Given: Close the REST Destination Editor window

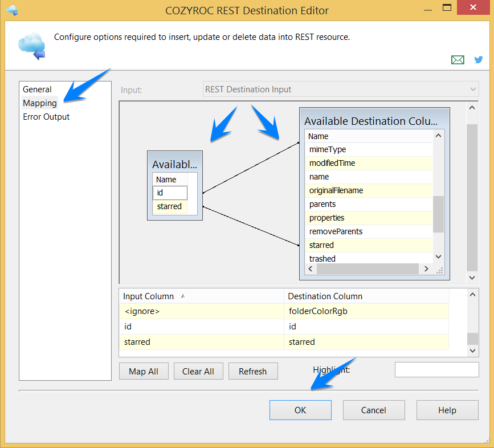Looking at the screenshot, I should pos(473,7).
